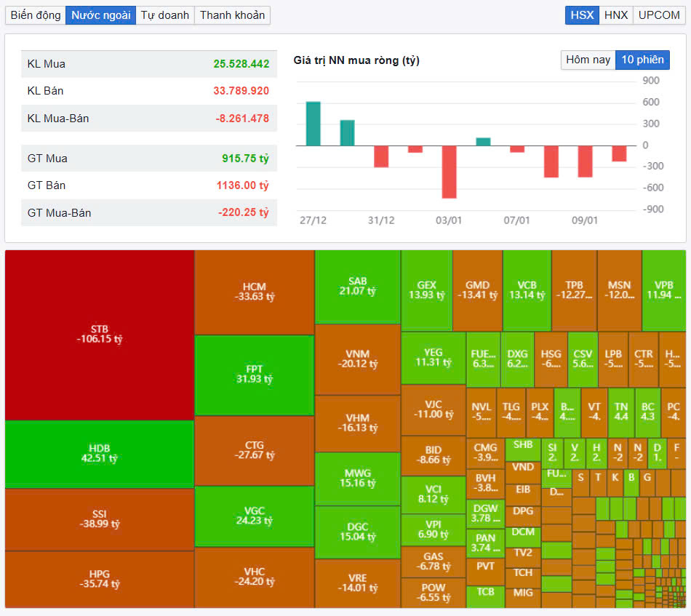The height and width of the screenshot is (616, 691).
Task: Click the HSG tile in the treemap
Action: pyautogui.click(x=551, y=359)
